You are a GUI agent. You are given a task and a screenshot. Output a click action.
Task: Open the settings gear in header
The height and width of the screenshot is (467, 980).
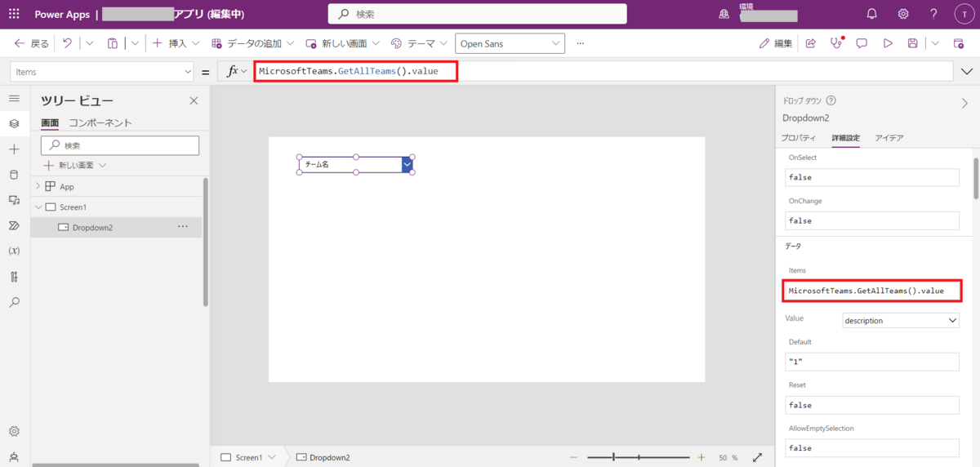(903, 14)
